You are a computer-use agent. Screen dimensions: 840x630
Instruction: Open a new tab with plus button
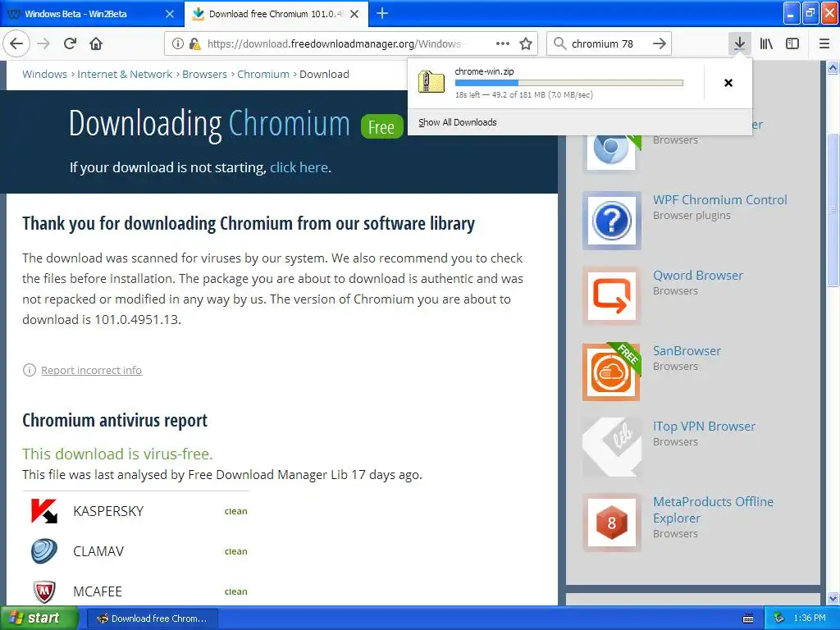point(382,13)
